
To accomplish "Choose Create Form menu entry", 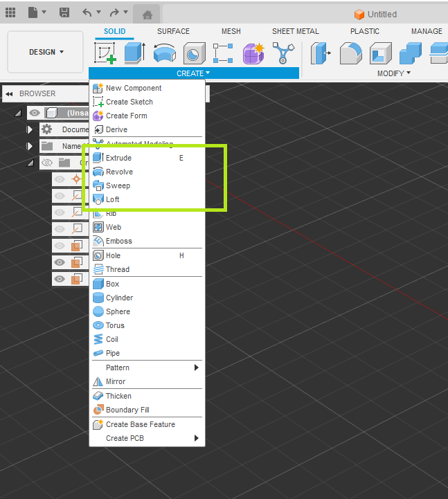I will pyautogui.click(x=147, y=116).
